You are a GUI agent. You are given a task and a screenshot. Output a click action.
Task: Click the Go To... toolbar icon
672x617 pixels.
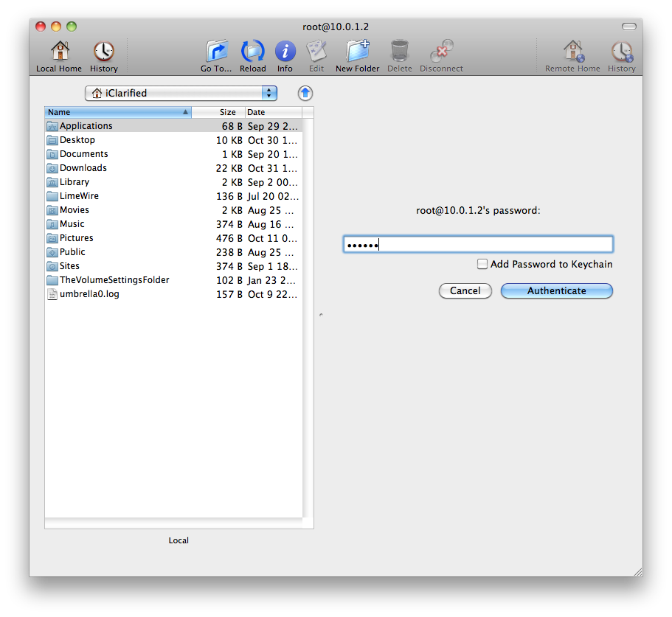(x=216, y=52)
